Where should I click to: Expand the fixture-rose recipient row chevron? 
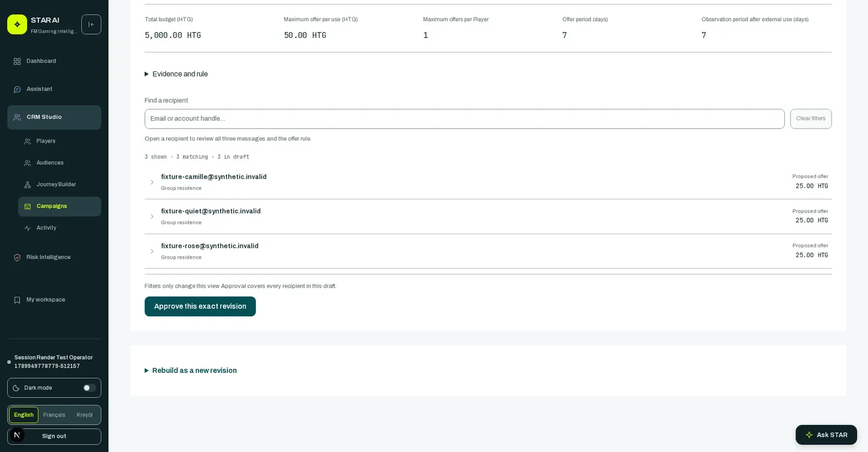[152, 251]
